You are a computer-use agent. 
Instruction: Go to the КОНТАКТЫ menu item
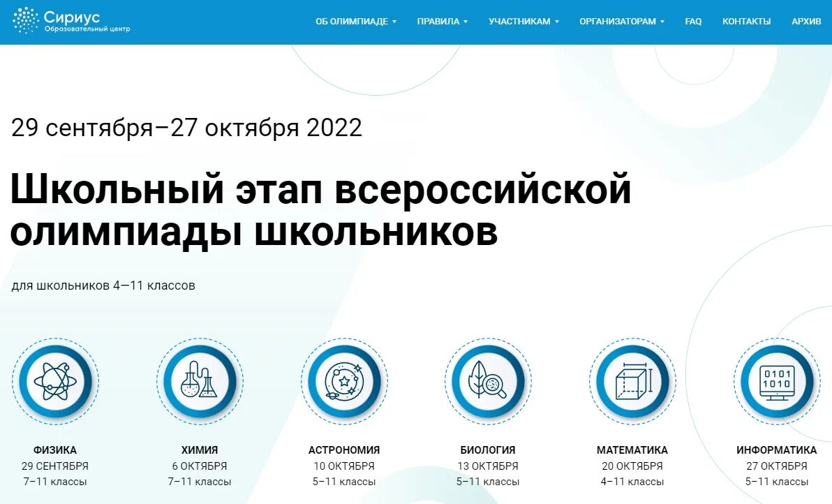click(x=746, y=21)
